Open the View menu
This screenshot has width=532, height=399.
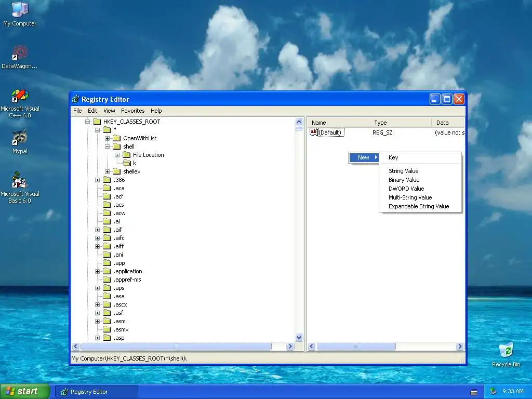click(109, 111)
